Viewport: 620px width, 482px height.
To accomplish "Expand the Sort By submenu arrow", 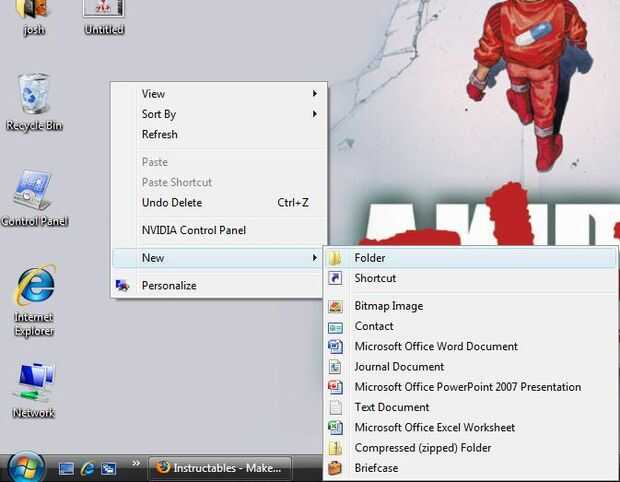I will click(x=315, y=114).
